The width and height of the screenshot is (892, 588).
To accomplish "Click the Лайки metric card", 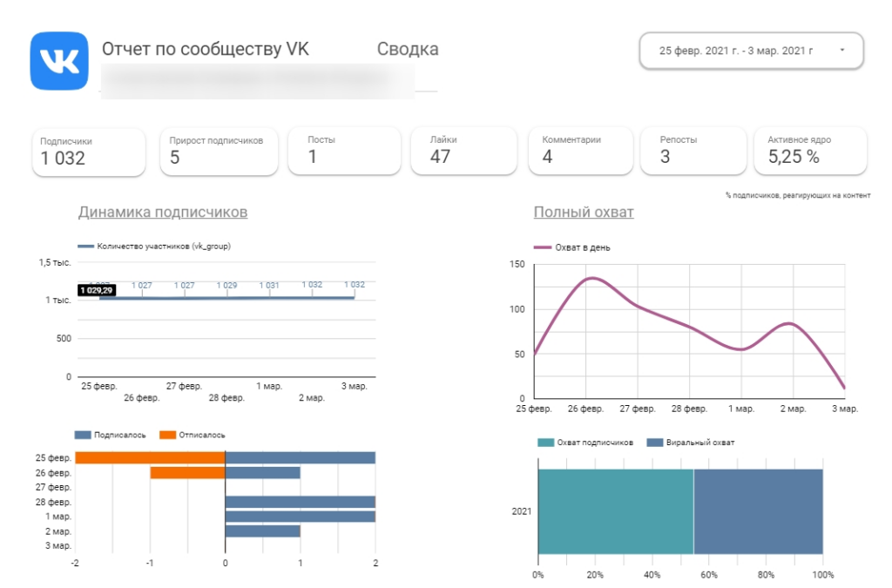I will click(x=465, y=152).
